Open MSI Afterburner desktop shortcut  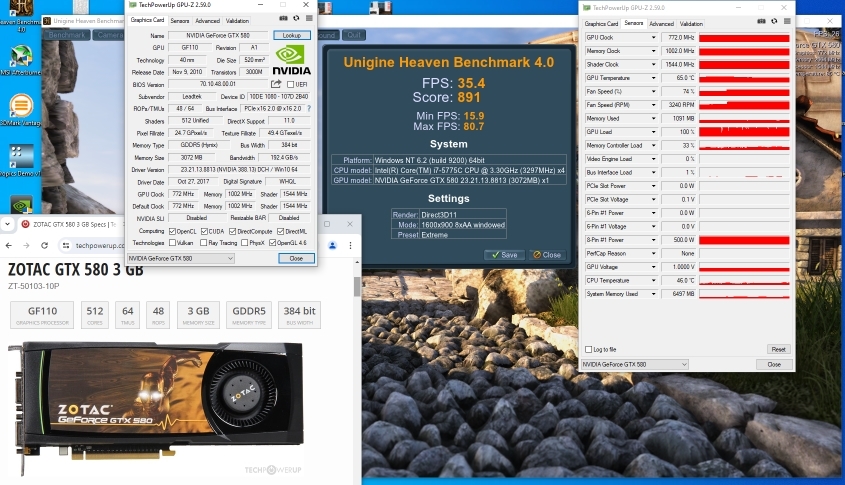(20, 60)
